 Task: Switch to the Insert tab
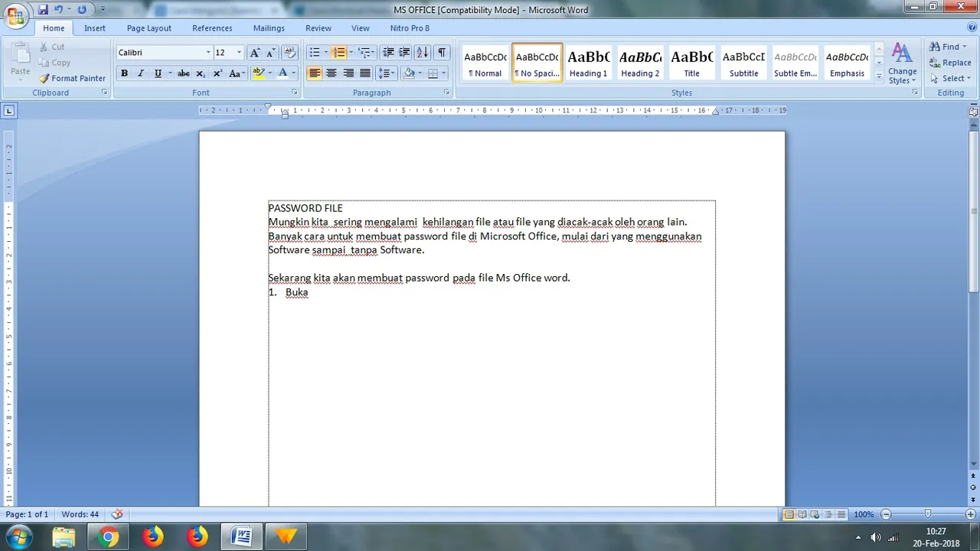pyautogui.click(x=95, y=28)
